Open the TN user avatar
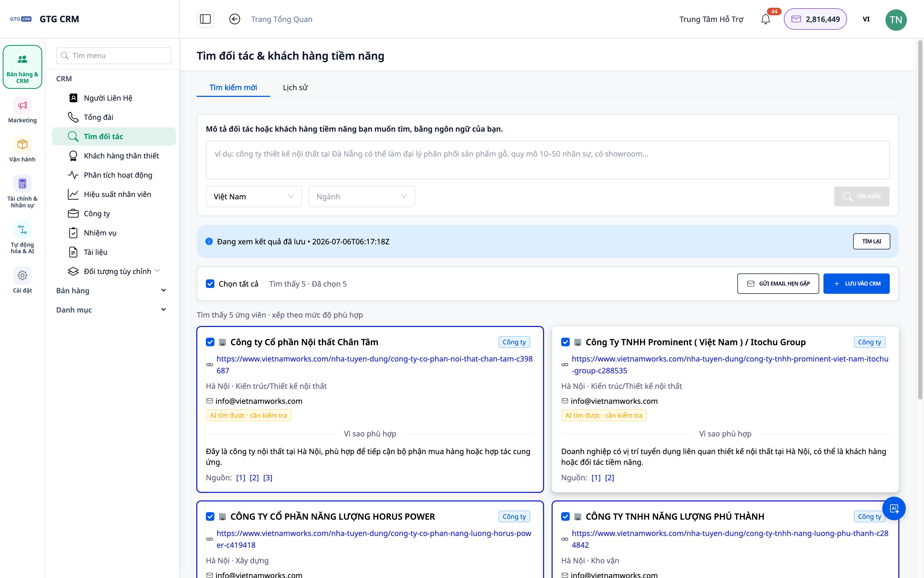This screenshot has width=924, height=578. pos(896,20)
